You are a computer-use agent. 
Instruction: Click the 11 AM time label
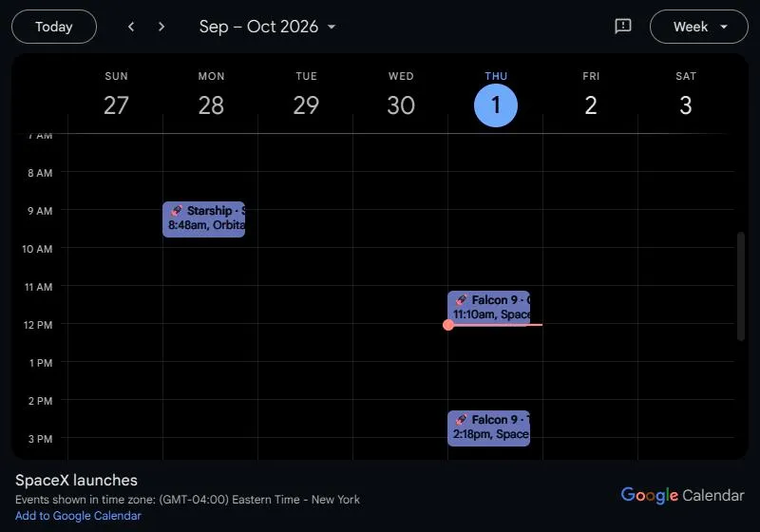pos(38,287)
